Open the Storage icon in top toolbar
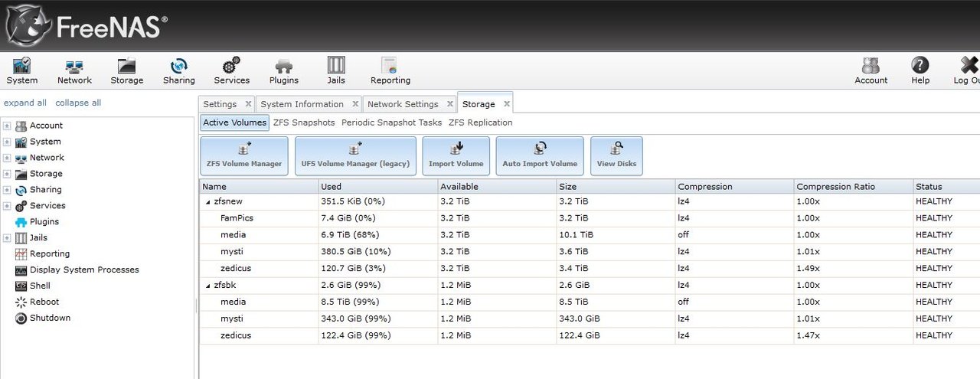 tap(126, 70)
